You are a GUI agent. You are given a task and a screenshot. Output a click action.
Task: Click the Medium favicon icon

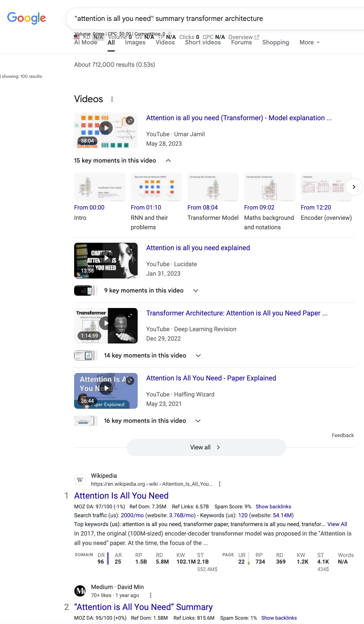pos(80,591)
